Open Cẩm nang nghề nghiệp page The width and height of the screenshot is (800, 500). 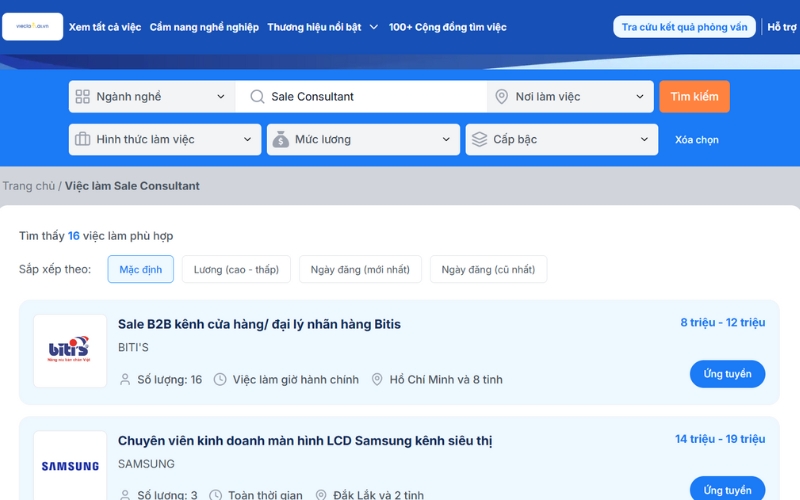click(204, 27)
